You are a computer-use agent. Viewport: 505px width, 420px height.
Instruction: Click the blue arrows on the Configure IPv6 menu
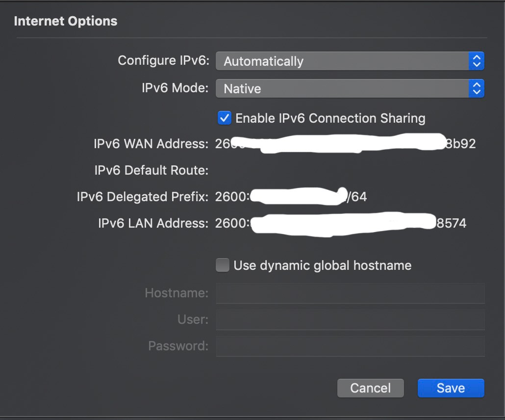pyautogui.click(x=476, y=61)
